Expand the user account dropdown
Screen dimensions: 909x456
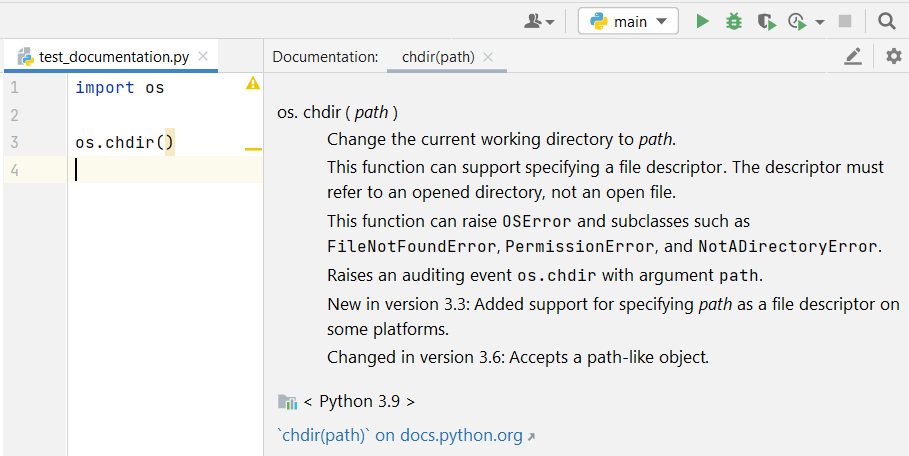(539, 21)
